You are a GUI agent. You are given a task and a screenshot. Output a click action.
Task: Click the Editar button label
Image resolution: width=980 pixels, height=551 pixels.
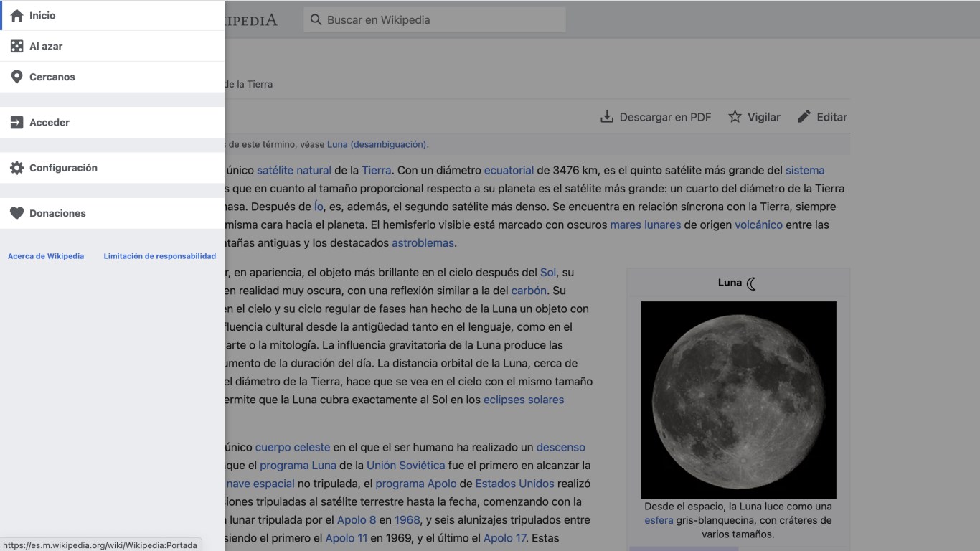point(832,117)
